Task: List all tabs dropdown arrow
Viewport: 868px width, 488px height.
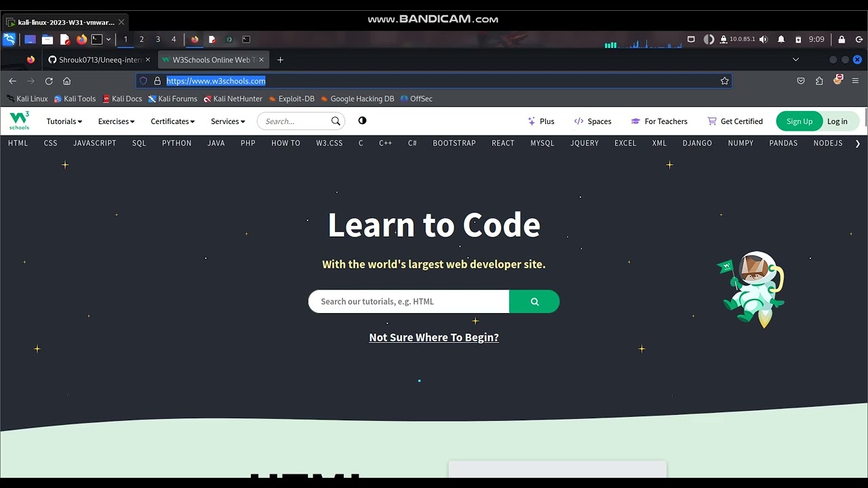Action: click(796, 60)
